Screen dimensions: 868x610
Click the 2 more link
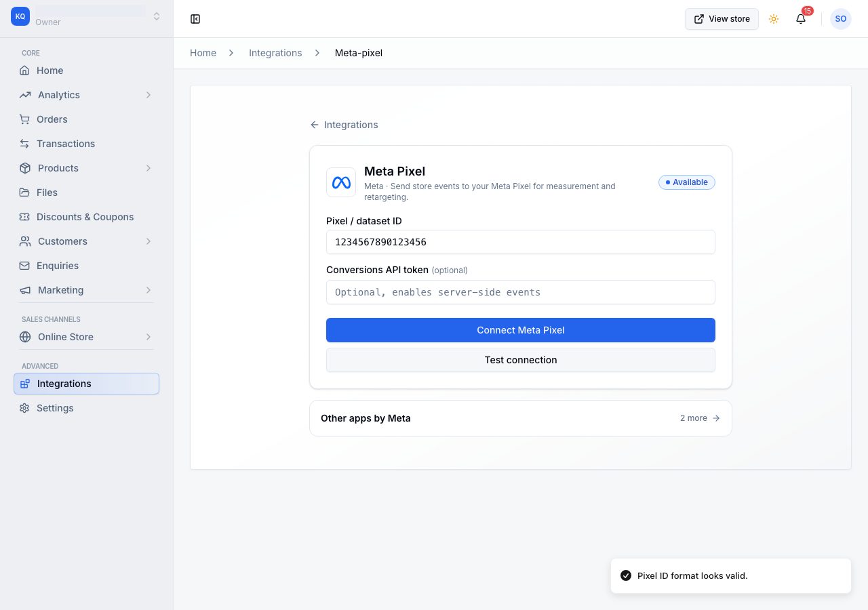coord(700,418)
